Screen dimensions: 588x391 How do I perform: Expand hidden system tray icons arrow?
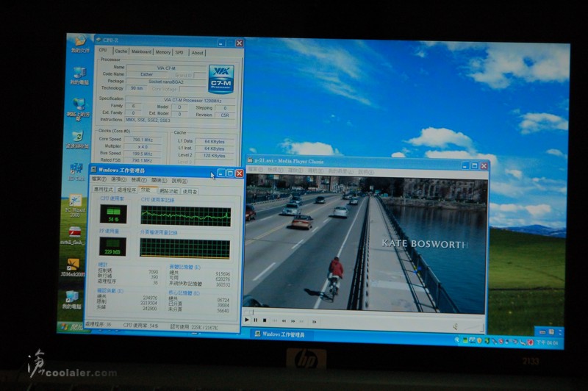pyautogui.click(x=456, y=340)
